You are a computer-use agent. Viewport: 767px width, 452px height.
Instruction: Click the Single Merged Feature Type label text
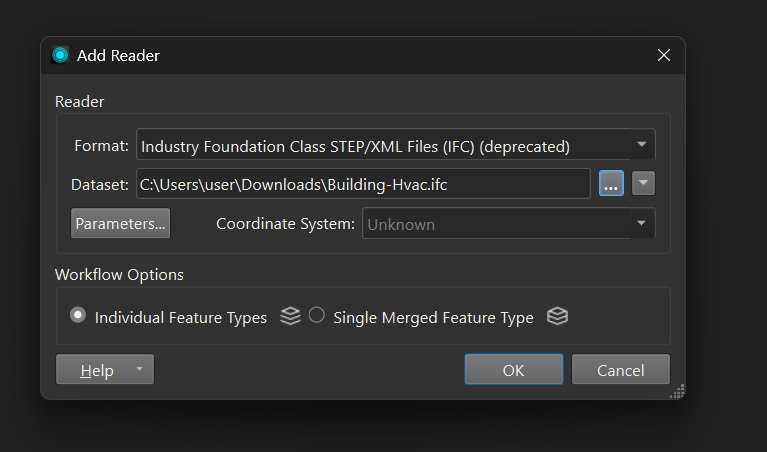(433, 317)
